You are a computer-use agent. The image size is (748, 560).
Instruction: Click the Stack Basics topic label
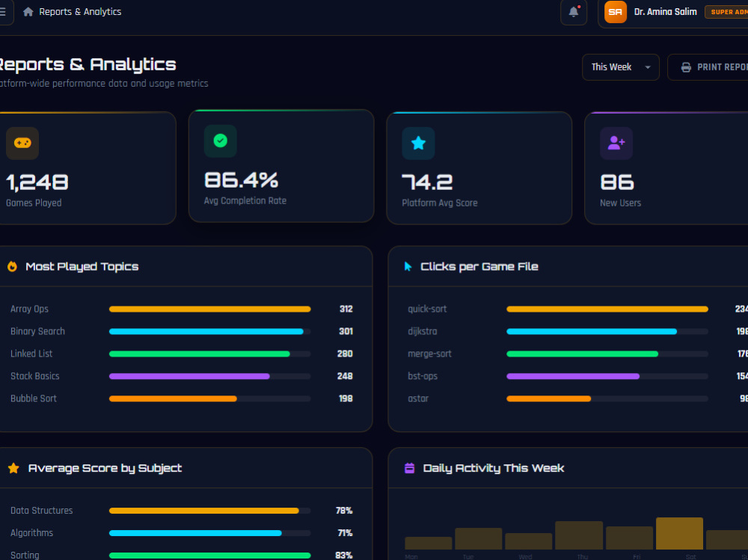pyautogui.click(x=35, y=376)
